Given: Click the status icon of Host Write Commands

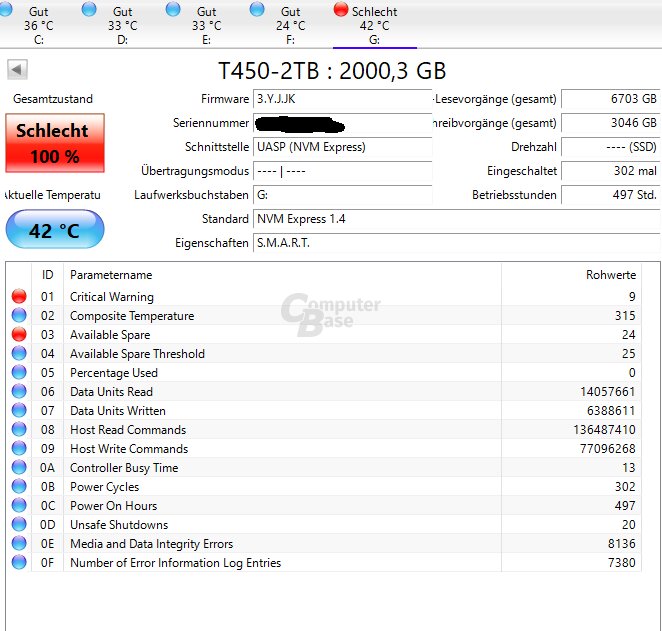Looking at the screenshot, I should (19, 448).
